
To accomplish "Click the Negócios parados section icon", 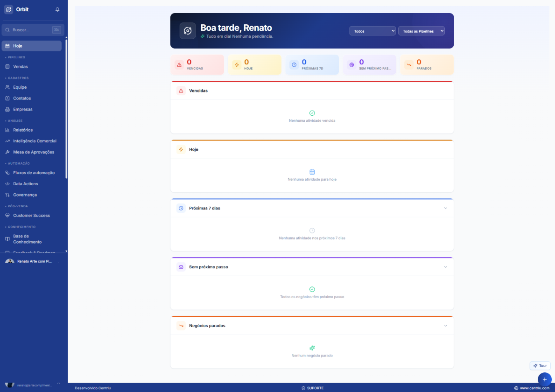I will (181, 326).
